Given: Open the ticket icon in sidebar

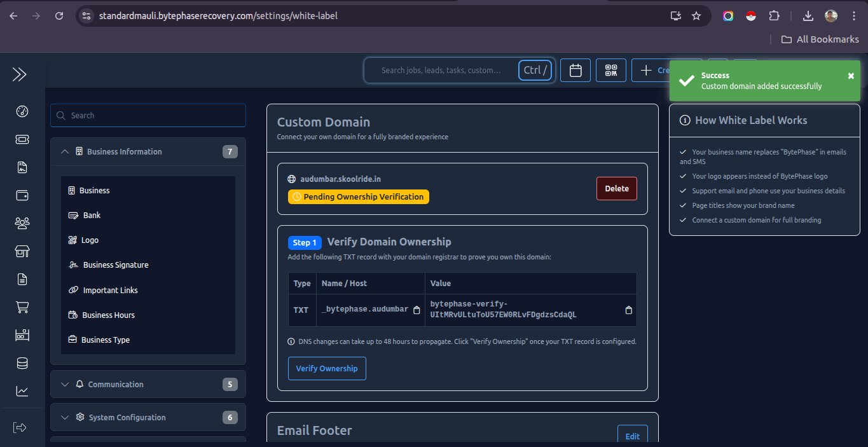Looking at the screenshot, I should pyautogui.click(x=22, y=140).
